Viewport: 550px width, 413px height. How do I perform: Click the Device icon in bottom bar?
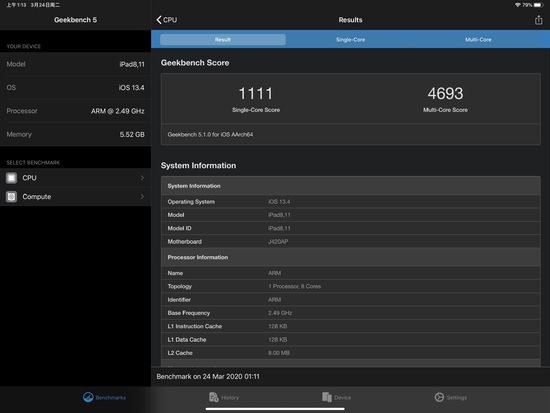click(327, 397)
